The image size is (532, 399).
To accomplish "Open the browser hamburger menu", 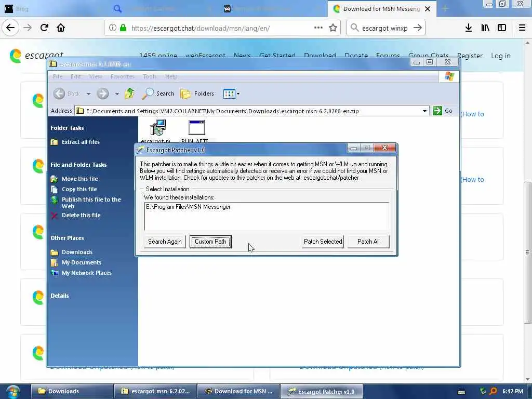I will click(x=522, y=28).
